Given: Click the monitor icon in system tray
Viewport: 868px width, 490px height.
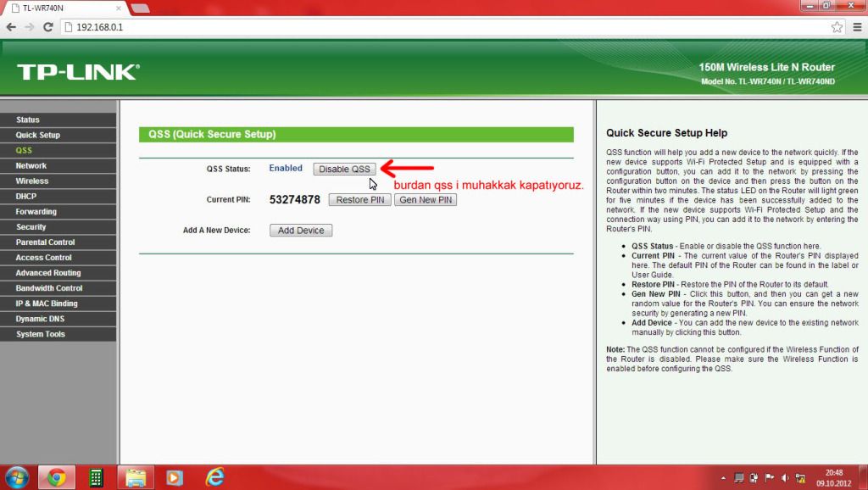Looking at the screenshot, I should 738,478.
